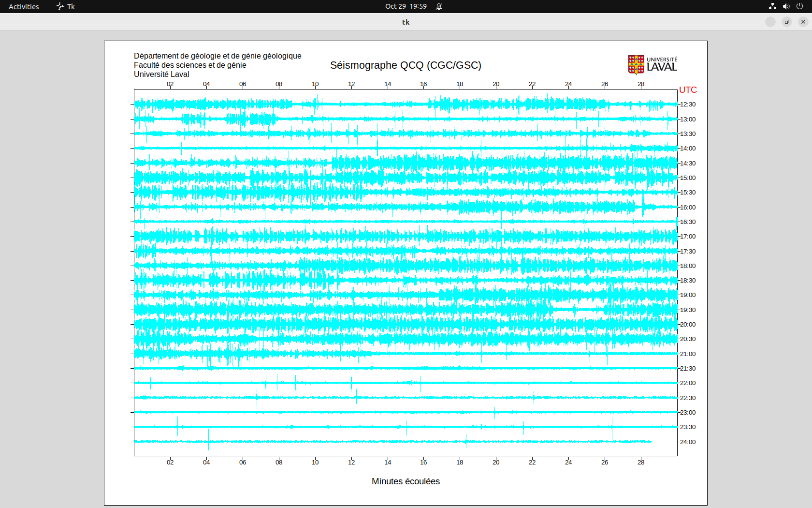Click the 17:00 time label
This screenshot has height=508, width=812.
[688, 237]
